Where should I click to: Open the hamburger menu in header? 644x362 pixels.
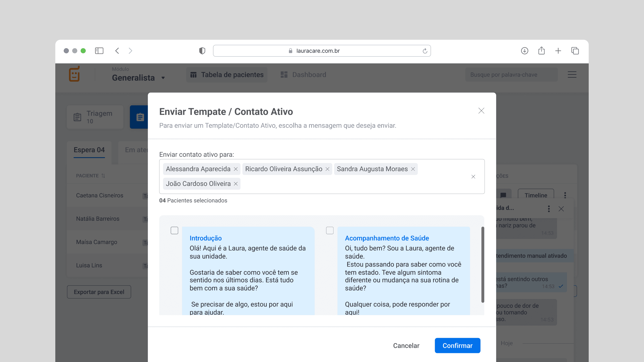pos(572,75)
